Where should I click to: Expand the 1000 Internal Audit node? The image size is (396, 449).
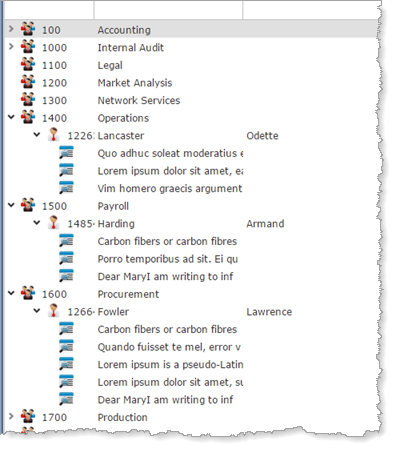[11, 47]
